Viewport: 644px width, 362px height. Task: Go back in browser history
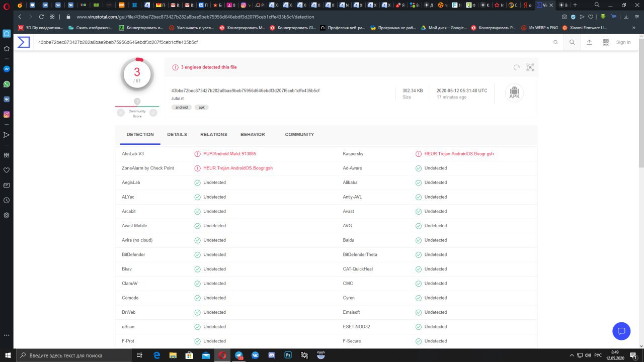20,17
